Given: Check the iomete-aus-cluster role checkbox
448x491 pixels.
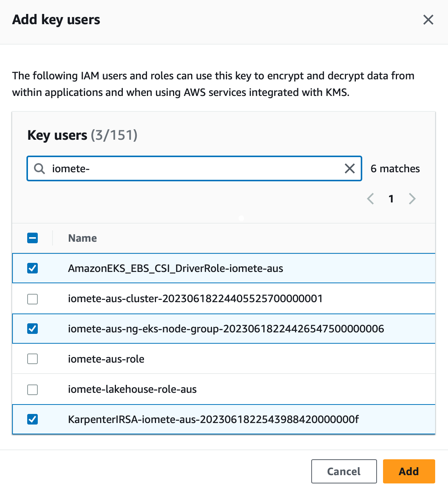Looking at the screenshot, I should pyautogui.click(x=32, y=299).
